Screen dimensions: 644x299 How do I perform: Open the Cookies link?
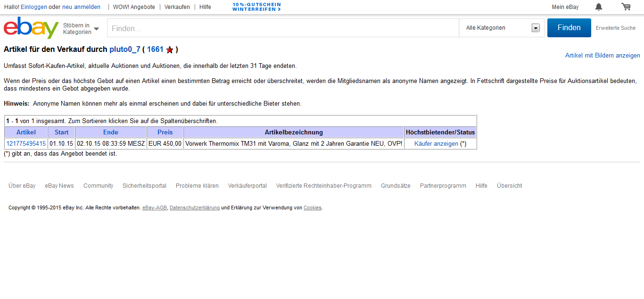coord(313,208)
